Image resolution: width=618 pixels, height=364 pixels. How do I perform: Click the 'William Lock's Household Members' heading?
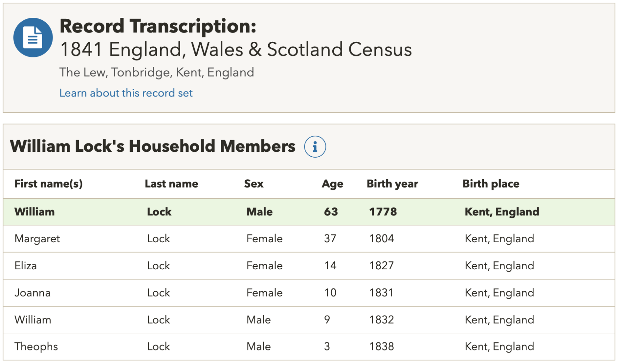click(153, 146)
